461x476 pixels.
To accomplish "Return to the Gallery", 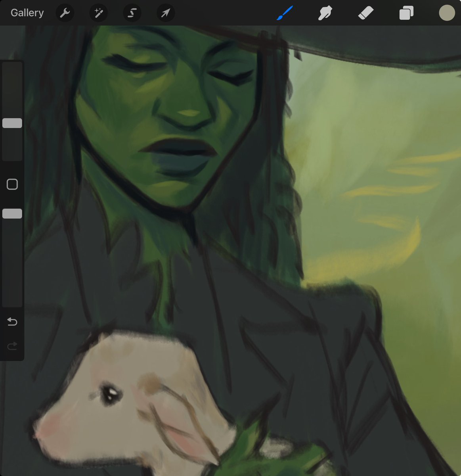I will pyautogui.click(x=27, y=13).
